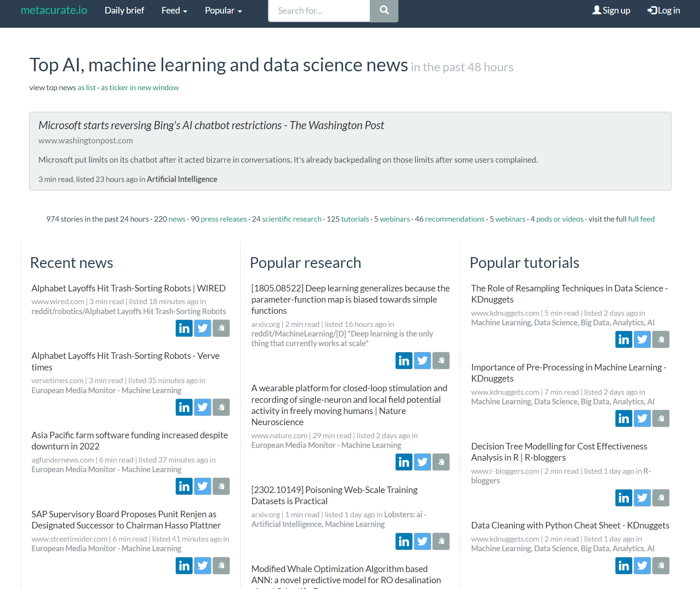This screenshot has width=700, height=589.
Task: Share SAP Supervisory Board story on LinkedIn
Action: tap(184, 565)
